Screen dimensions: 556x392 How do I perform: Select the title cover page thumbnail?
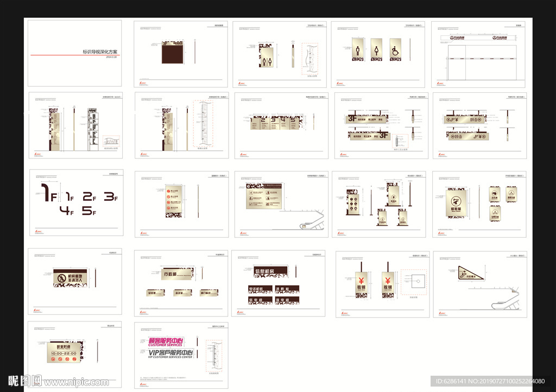(x=75, y=53)
